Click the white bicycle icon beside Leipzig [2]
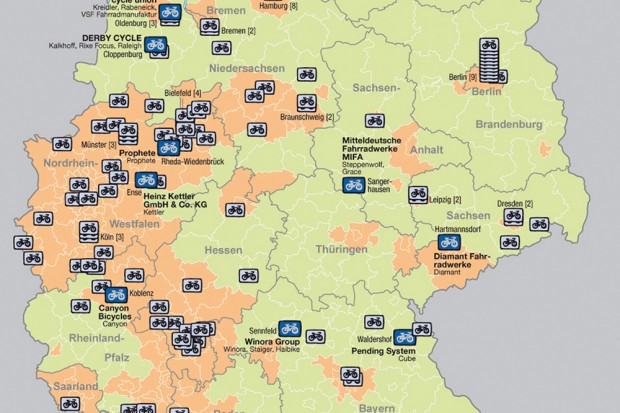This screenshot has height=413, width=620. (x=418, y=194)
